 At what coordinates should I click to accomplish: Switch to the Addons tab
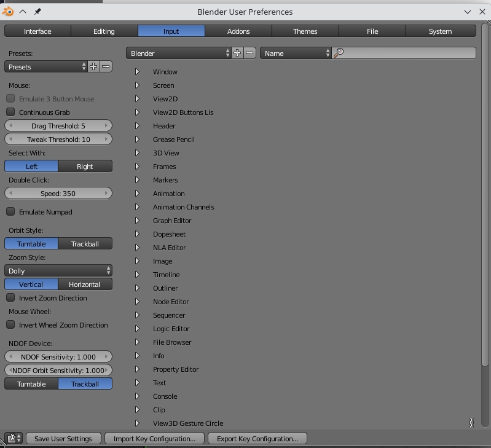pos(238,31)
